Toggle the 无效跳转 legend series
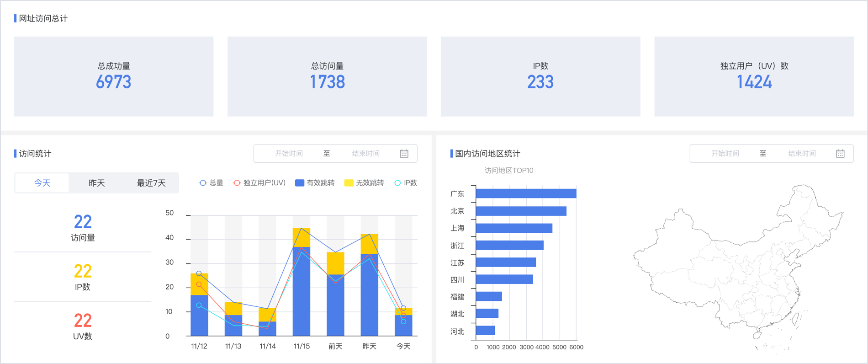This screenshot has width=868, height=364. tap(364, 183)
